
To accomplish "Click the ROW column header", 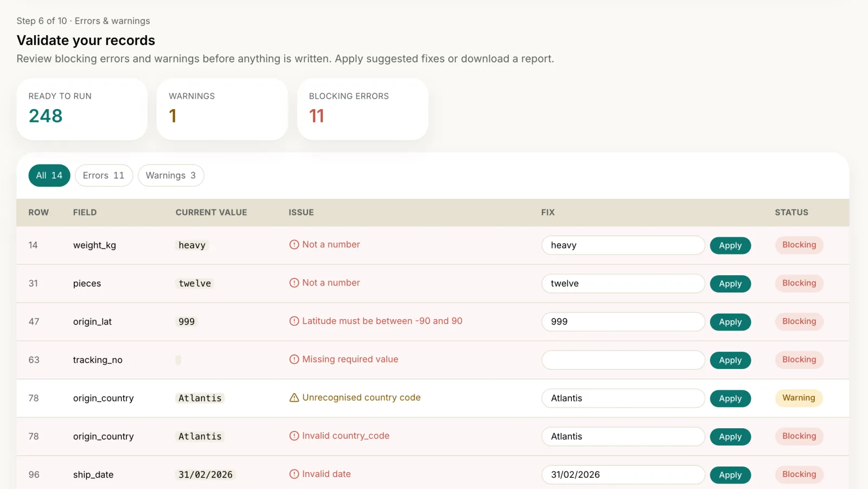I will pos(39,212).
